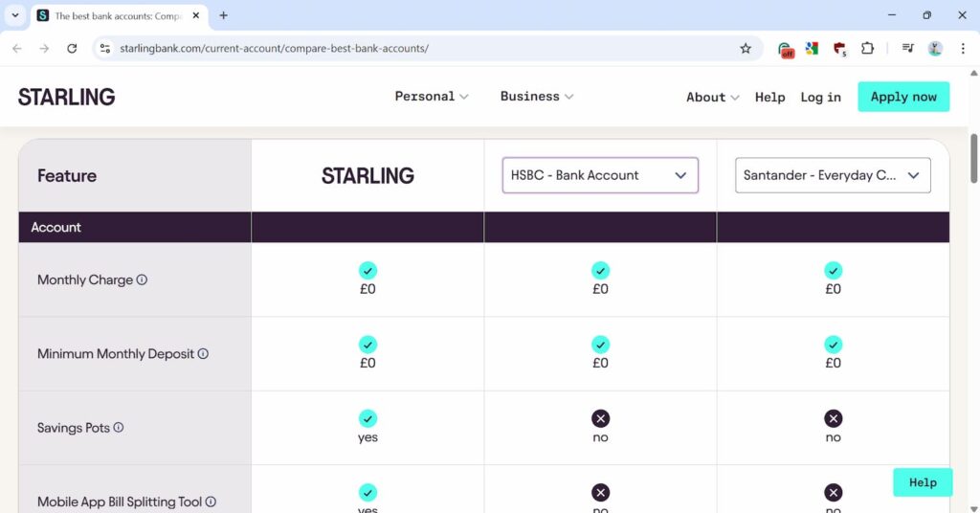
Task: Open info tooltip next to Monthly Charge
Action: 142,279
